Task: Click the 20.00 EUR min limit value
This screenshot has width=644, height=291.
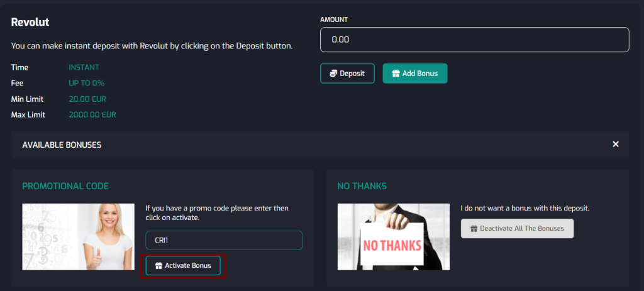Action: click(x=88, y=99)
